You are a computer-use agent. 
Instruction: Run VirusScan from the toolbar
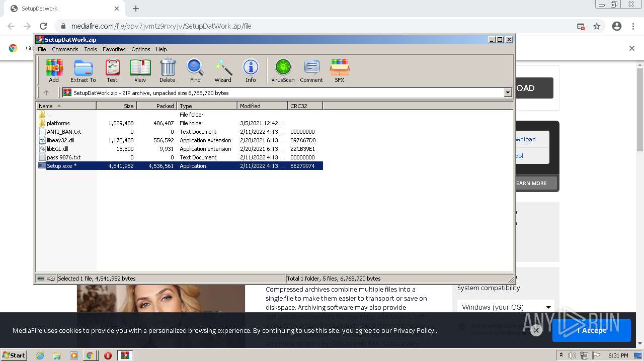(x=283, y=71)
